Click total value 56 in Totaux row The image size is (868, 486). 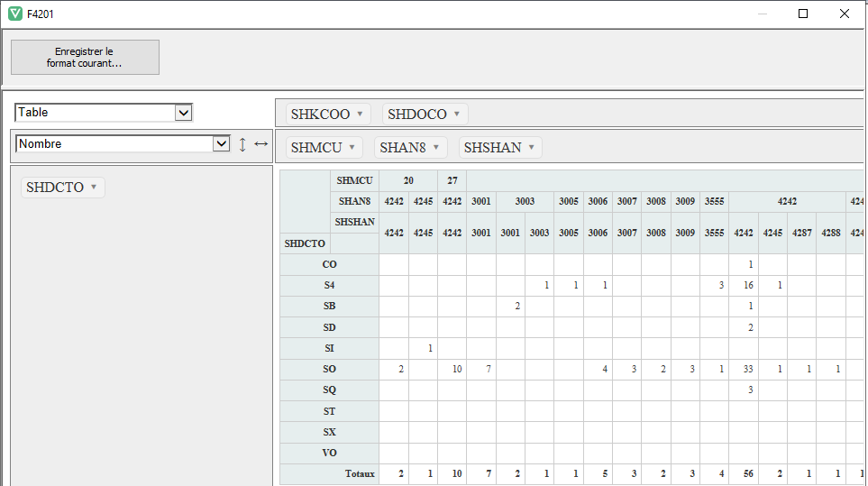744,473
